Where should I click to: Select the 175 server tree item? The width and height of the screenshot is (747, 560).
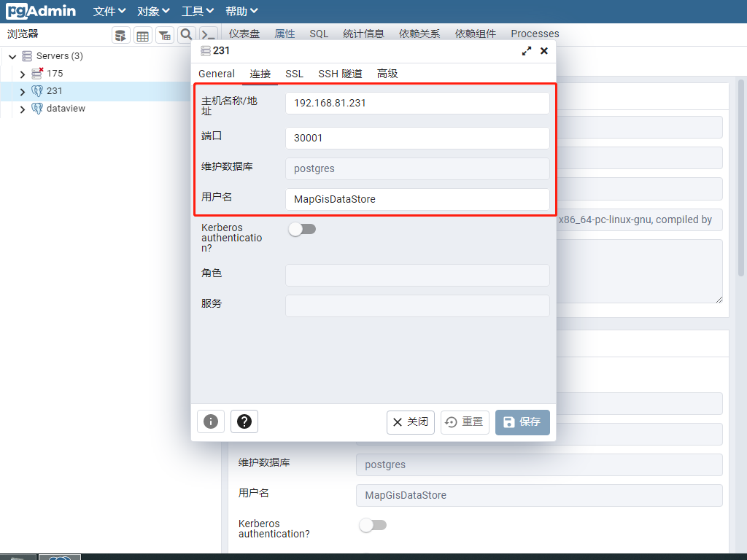tap(55, 74)
